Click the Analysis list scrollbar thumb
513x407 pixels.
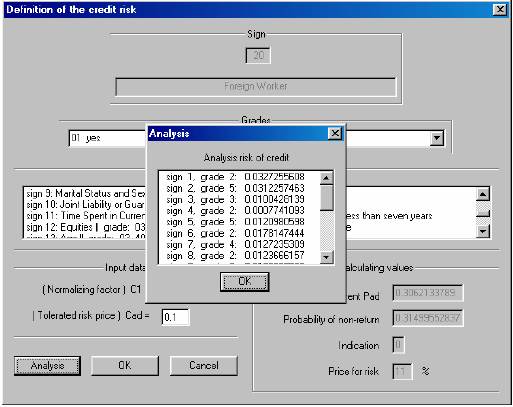pyautogui.click(x=326, y=198)
